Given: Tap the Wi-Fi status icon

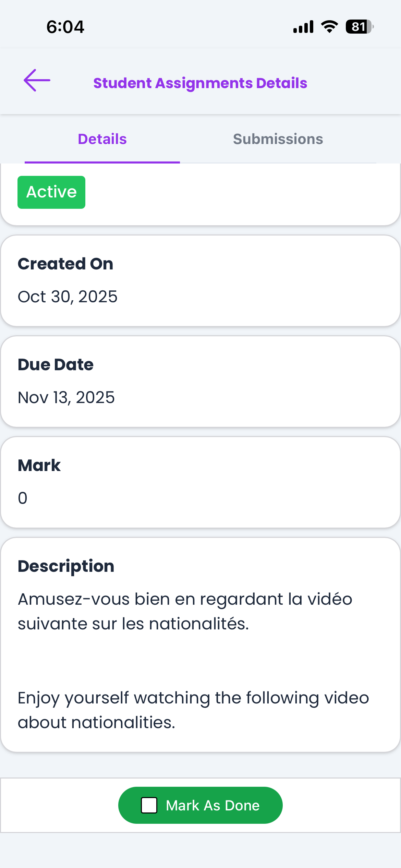Looking at the screenshot, I should pyautogui.click(x=329, y=27).
